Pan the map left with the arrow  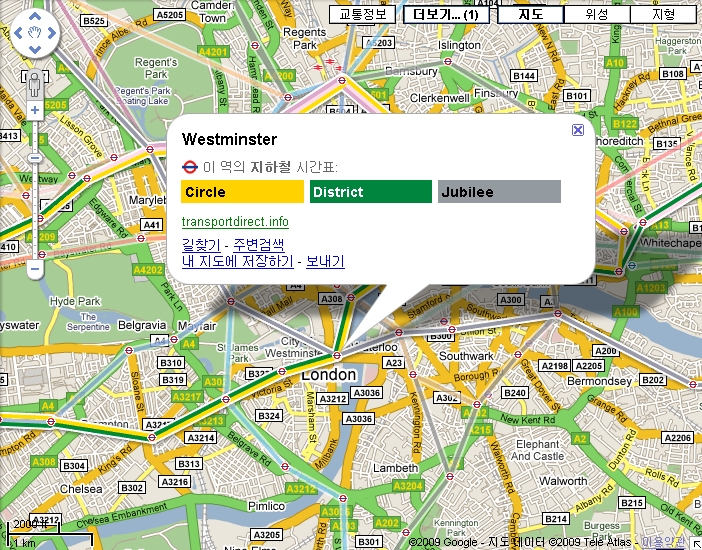point(18,33)
